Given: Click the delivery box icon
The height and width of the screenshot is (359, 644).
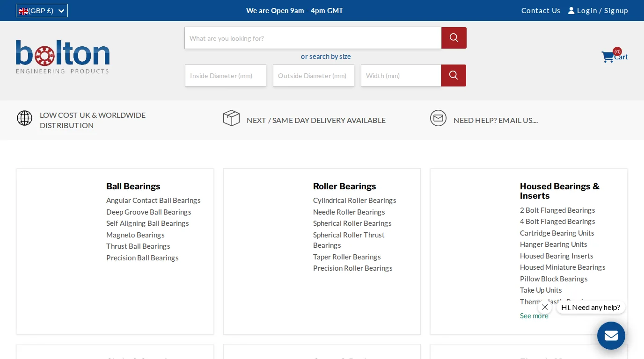Looking at the screenshot, I should tap(231, 118).
